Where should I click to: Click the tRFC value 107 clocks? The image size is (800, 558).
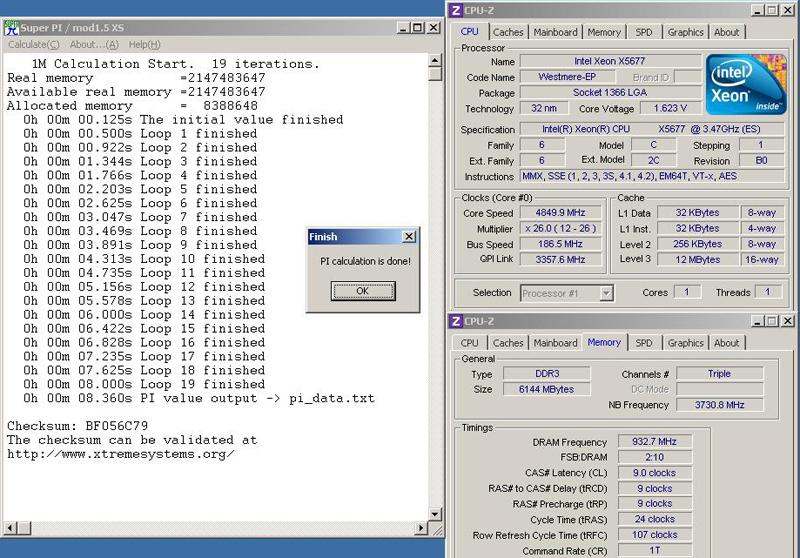coord(655,535)
